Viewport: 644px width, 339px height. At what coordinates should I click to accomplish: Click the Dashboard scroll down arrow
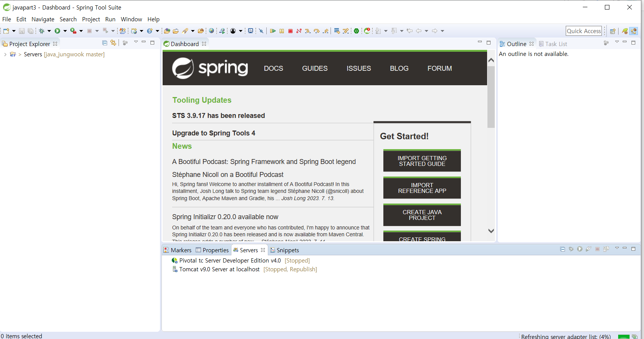click(x=491, y=231)
